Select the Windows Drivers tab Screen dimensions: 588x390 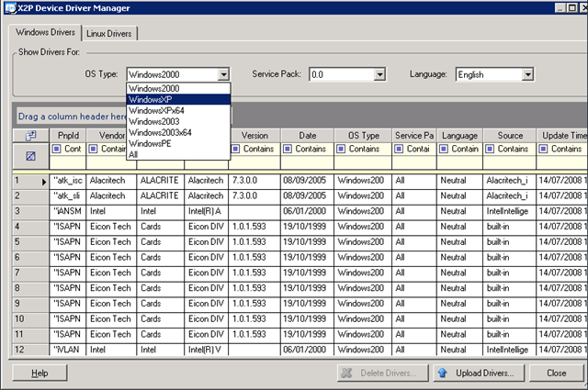click(43, 34)
